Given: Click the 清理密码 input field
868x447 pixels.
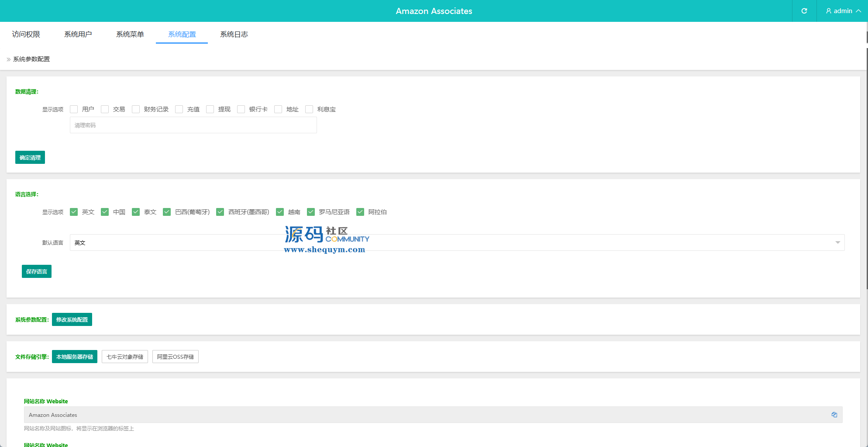Looking at the screenshot, I should (x=193, y=125).
